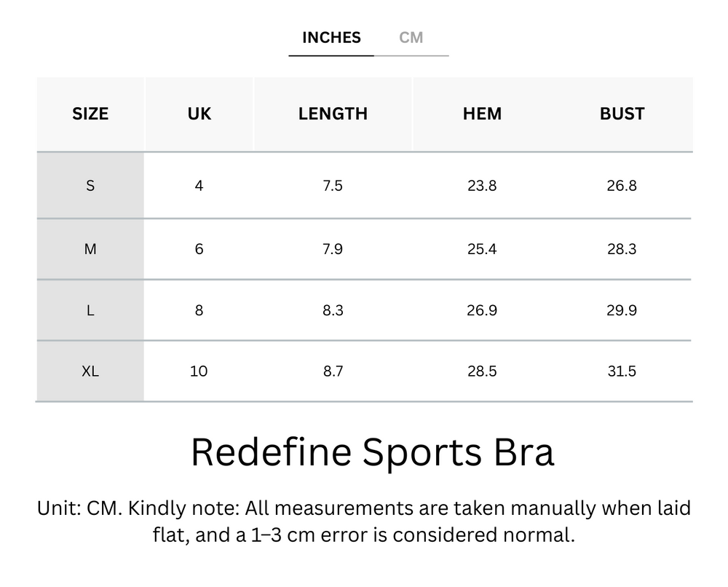This screenshot has height=587, width=728.
Task: Click the 28.3 bust value for M
Action: point(622,248)
